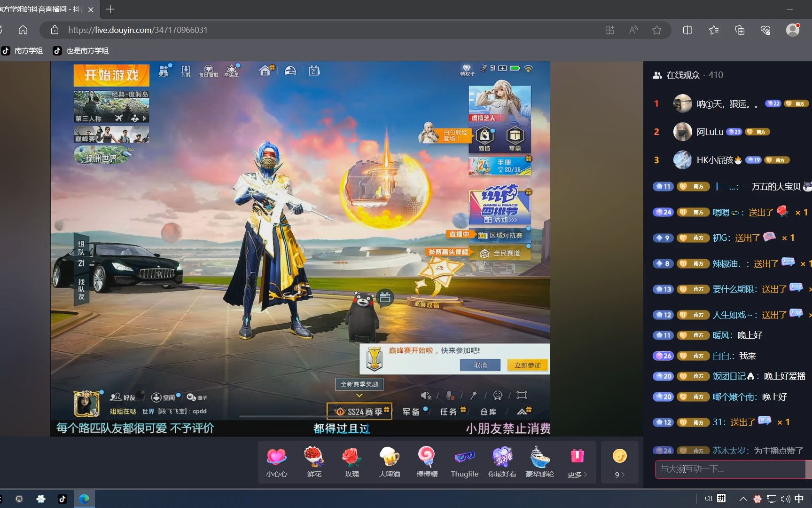812x508 pixels.
Task: Open the game calendar icon
Action: [314, 71]
